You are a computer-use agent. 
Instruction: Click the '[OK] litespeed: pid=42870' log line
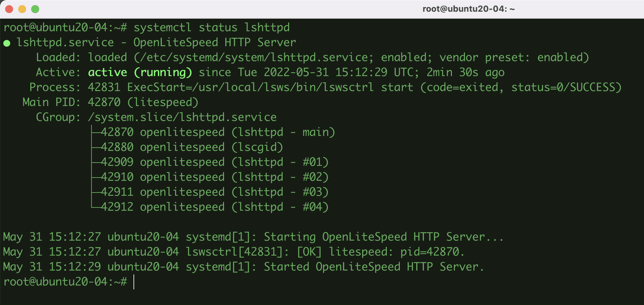(x=380, y=252)
